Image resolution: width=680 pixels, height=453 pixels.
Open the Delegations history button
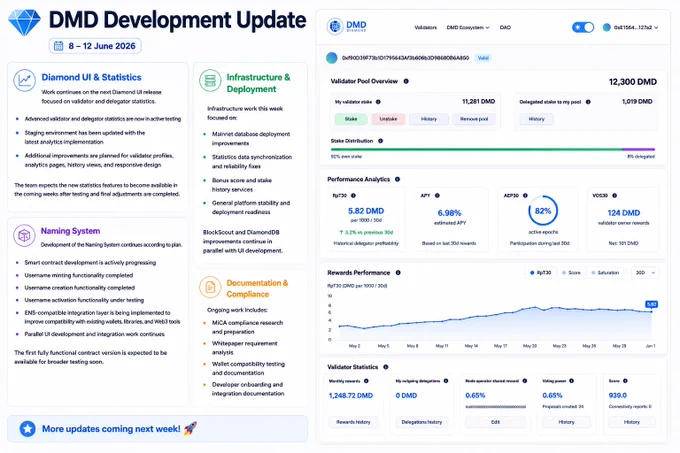pos(422,422)
